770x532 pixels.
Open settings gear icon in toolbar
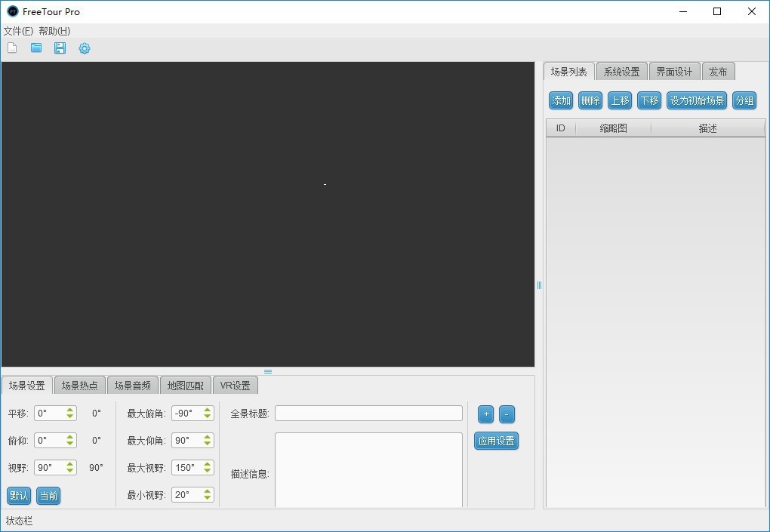(x=85, y=48)
